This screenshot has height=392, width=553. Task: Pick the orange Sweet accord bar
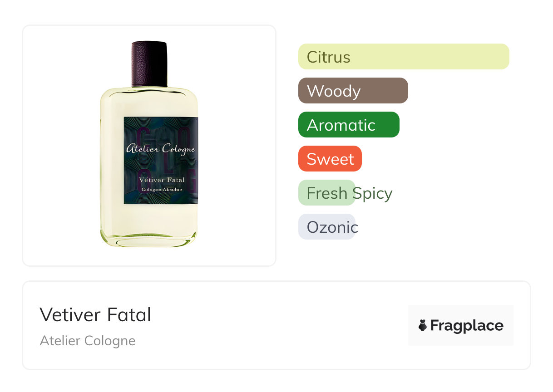coord(330,159)
